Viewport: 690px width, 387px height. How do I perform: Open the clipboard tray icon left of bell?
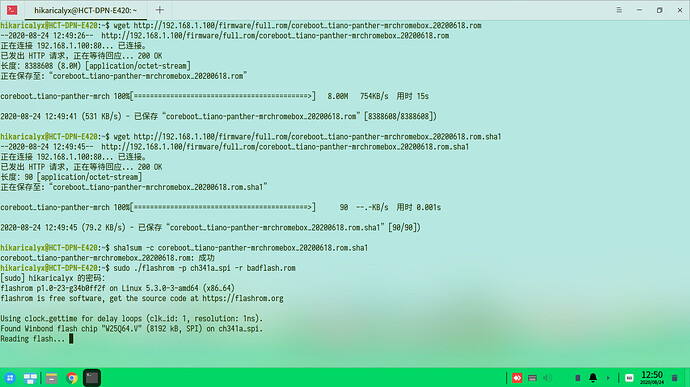coord(578,378)
